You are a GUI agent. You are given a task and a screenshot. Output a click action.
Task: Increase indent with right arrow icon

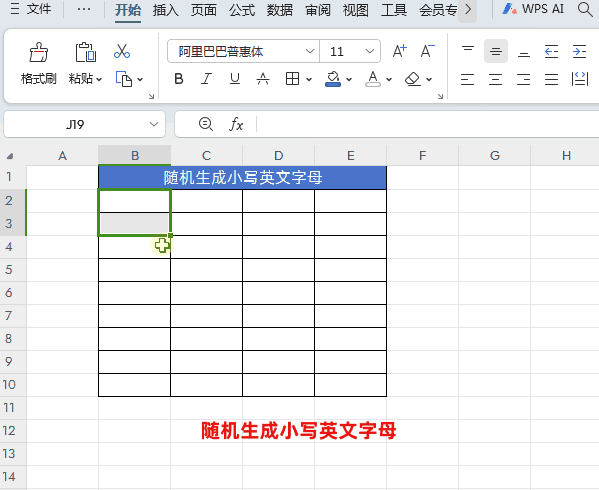pos(580,51)
